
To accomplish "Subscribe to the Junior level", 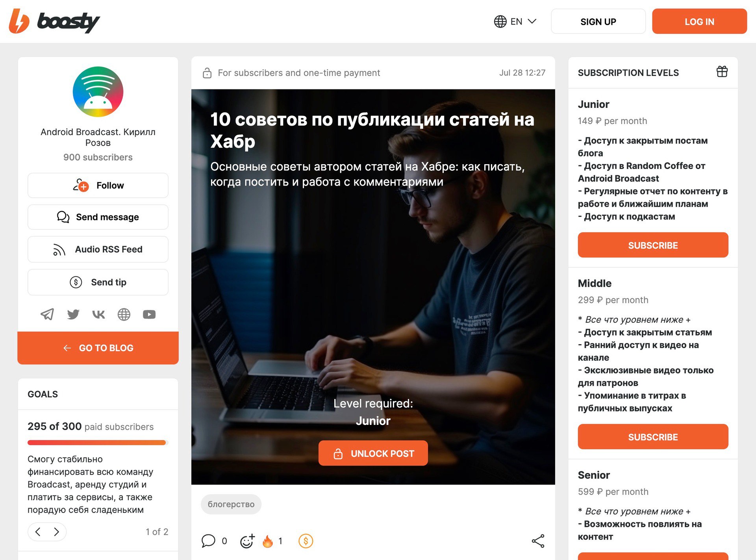I will (653, 245).
